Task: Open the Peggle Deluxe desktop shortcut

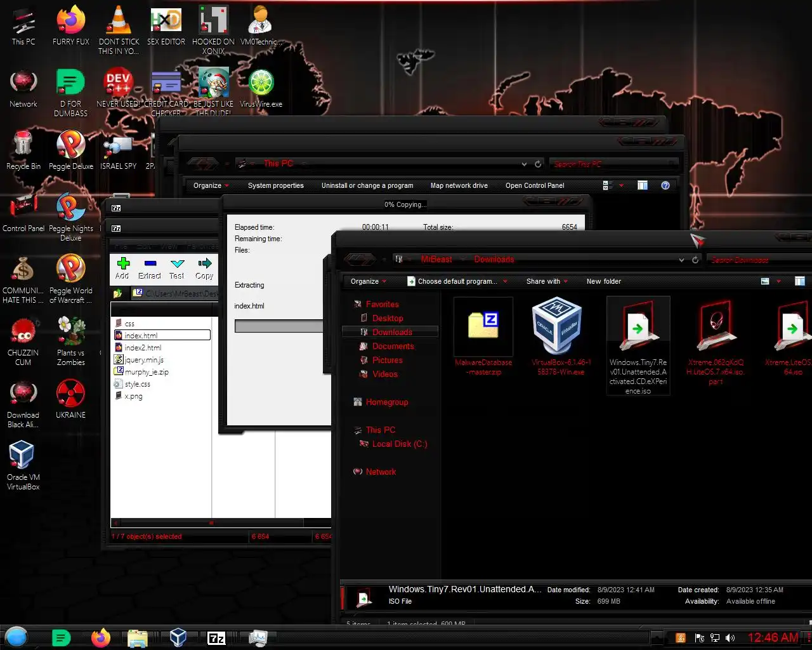Action: point(71,150)
